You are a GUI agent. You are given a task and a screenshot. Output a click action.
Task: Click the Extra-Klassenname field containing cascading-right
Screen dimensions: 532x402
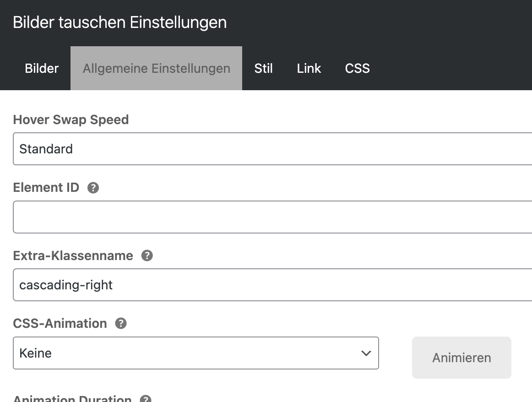click(272, 285)
